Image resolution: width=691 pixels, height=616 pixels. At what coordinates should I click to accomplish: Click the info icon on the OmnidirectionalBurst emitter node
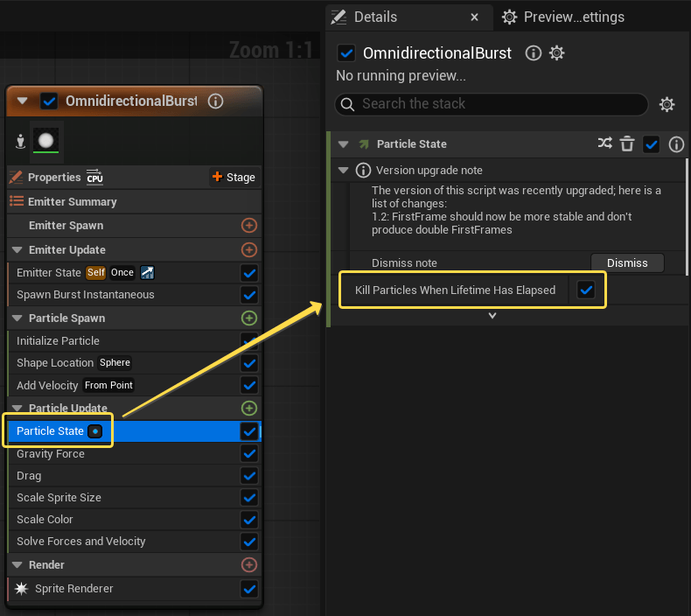click(215, 101)
